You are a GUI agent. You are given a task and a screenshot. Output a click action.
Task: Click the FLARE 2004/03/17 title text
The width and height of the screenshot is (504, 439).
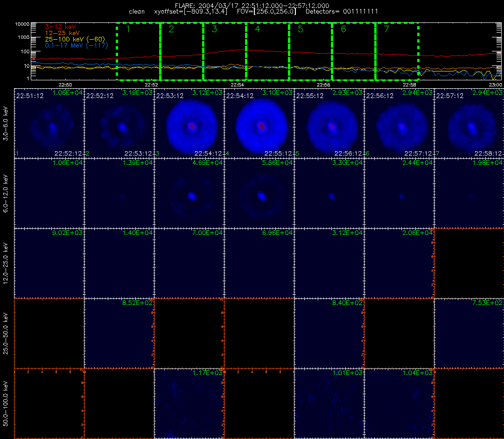click(x=252, y=6)
